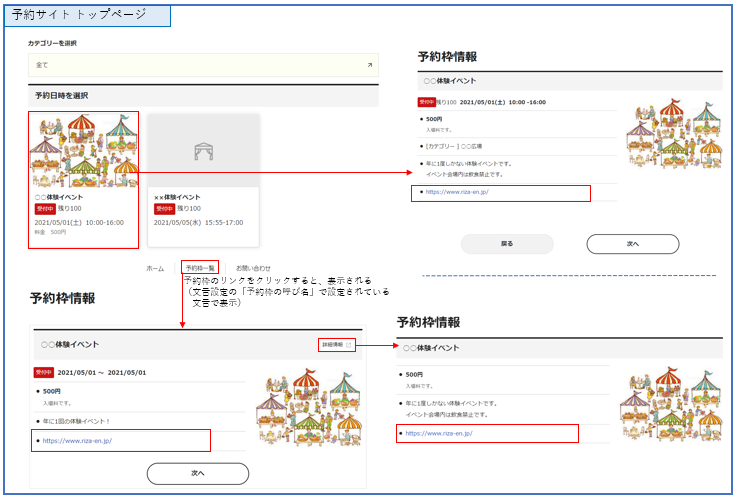
Task: Select the ××体験イベント title text
Action: point(180,198)
